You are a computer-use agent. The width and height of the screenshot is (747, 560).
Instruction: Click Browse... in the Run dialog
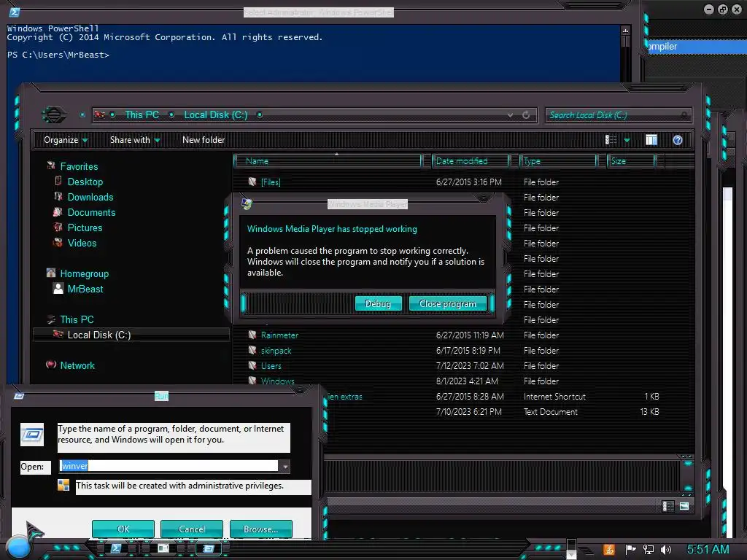coord(260,529)
